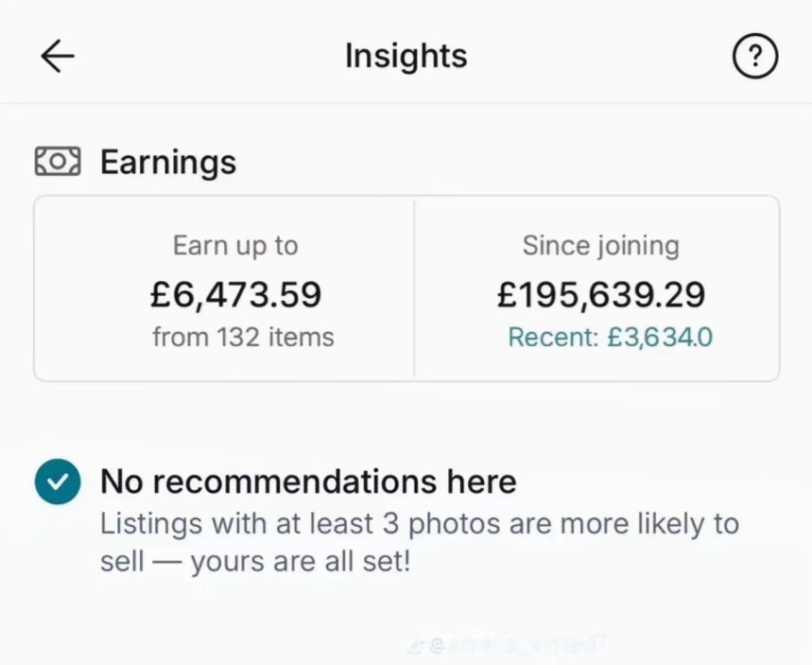Click the faint TikTok watermark logo
The height and width of the screenshot is (665, 812).
[413, 645]
